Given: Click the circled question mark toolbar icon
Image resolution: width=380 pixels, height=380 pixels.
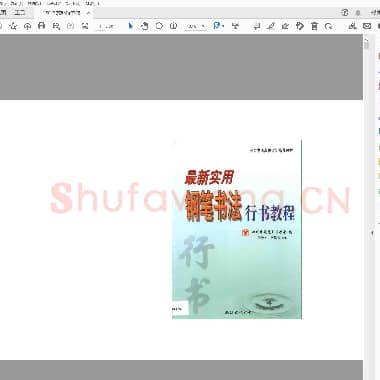Looking at the screenshot, I should (x=71, y=26).
